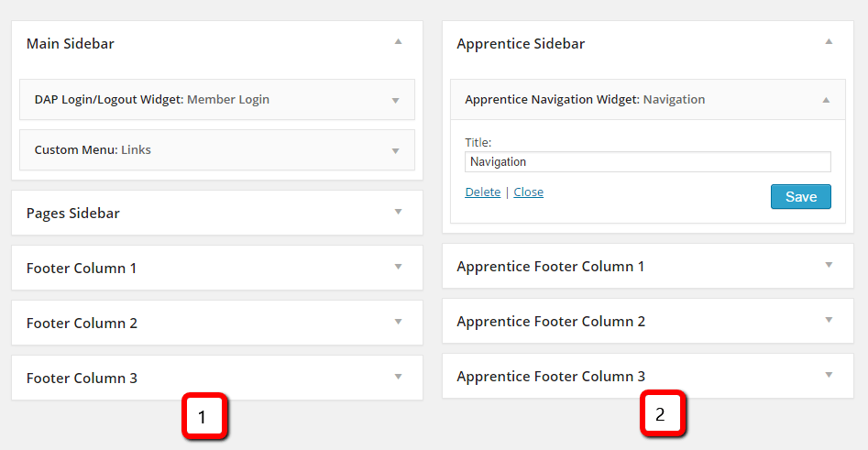This screenshot has width=868, height=450.
Task: Expand Apprentice Footer Column 2 arrow
Action: click(x=829, y=320)
